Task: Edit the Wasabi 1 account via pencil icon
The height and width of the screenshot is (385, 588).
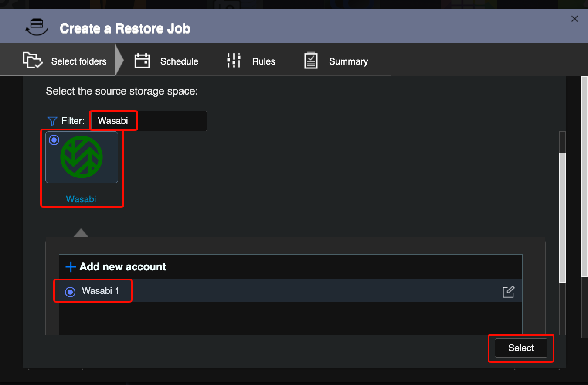Action: [509, 292]
